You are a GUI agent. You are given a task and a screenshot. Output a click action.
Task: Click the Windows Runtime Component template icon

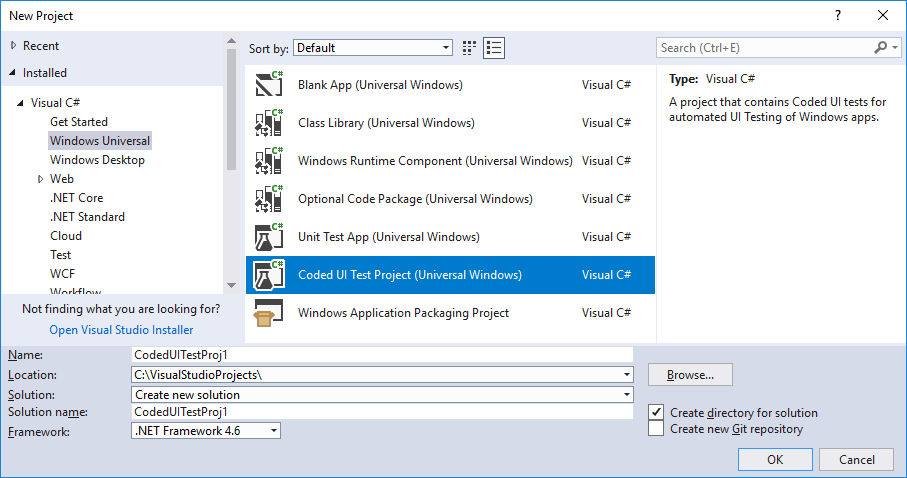tap(269, 161)
